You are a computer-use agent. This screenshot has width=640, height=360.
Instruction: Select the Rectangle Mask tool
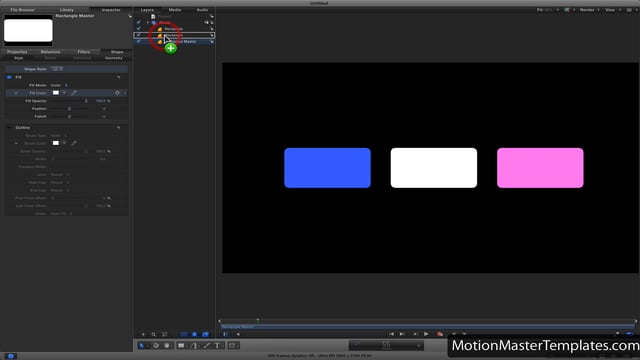[x=232, y=346]
